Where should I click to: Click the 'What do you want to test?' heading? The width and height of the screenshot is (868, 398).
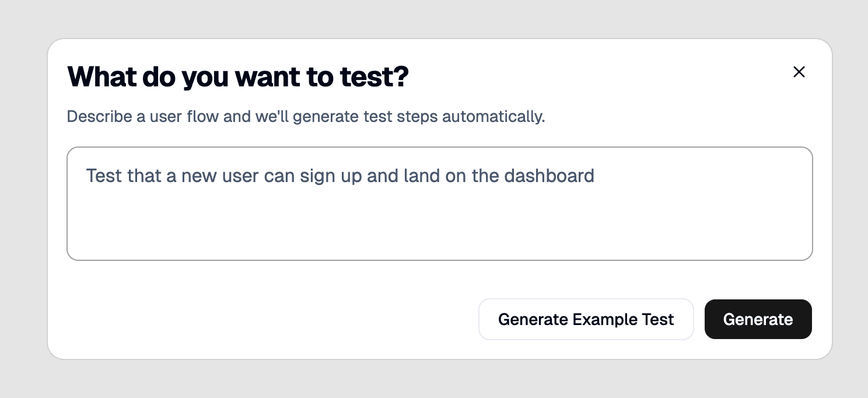coord(237,76)
